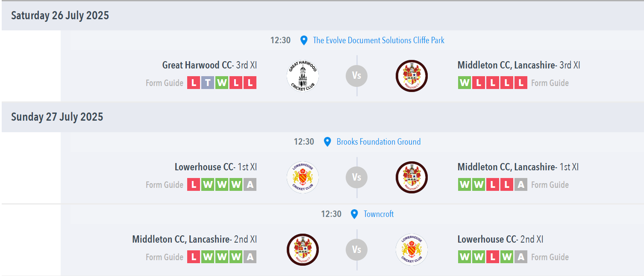This screenshot has height=276, width=644.
Task: Select Lowerhouse CC 2nd XI team name
Action: pos(500,239)
